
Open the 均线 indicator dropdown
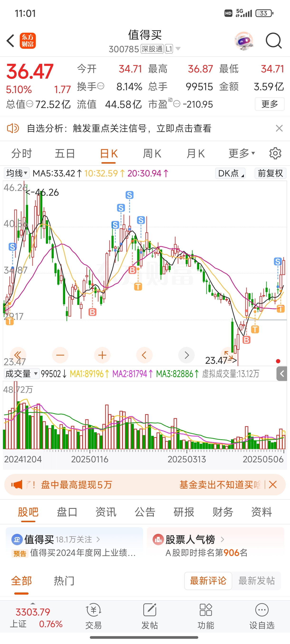point(16,173)
